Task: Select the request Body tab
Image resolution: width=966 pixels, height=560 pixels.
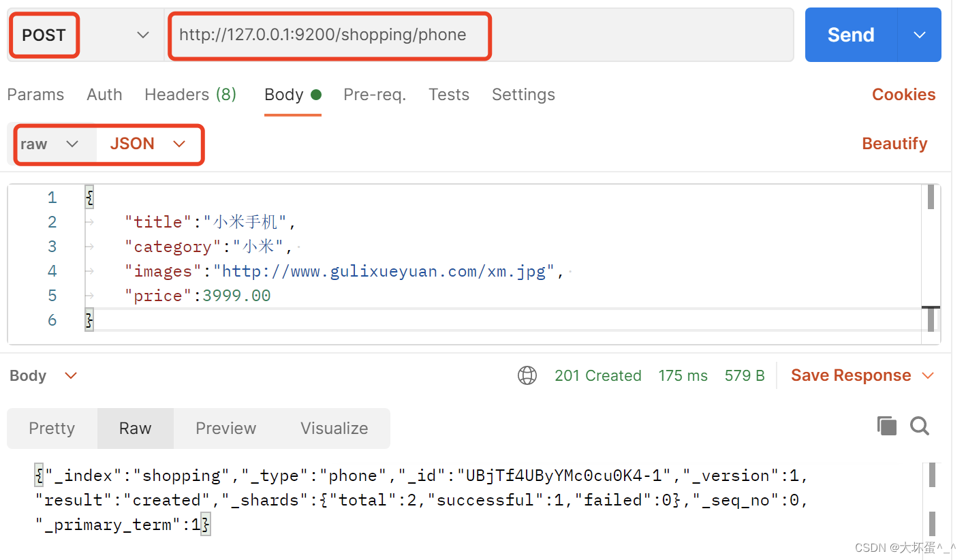Action: tap(292, 95)
